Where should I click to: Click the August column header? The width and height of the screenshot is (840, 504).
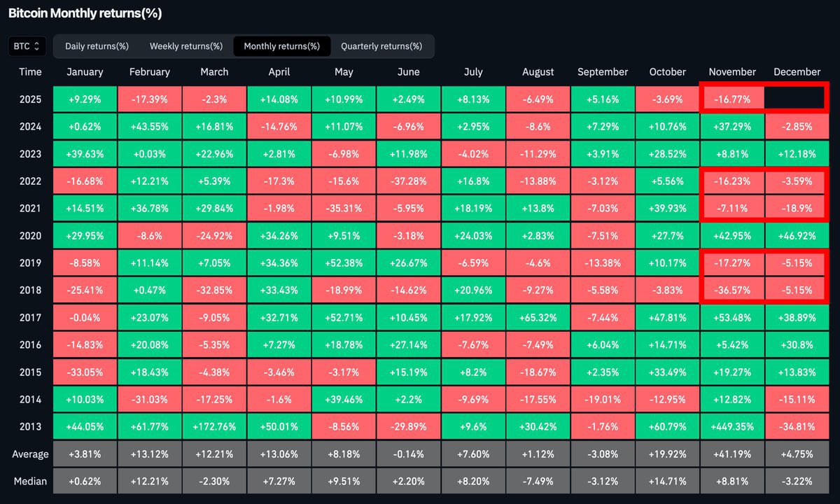(x=538, y=71)
